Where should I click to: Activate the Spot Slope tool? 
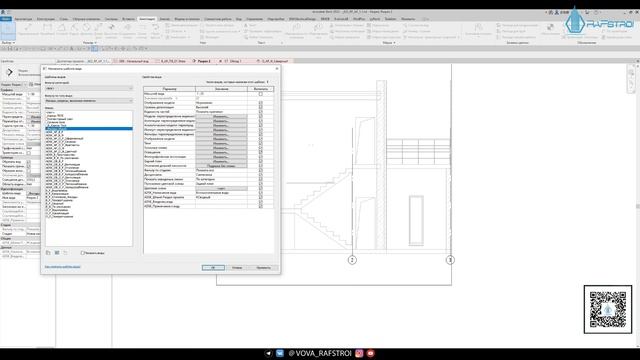tap(142, 31)
